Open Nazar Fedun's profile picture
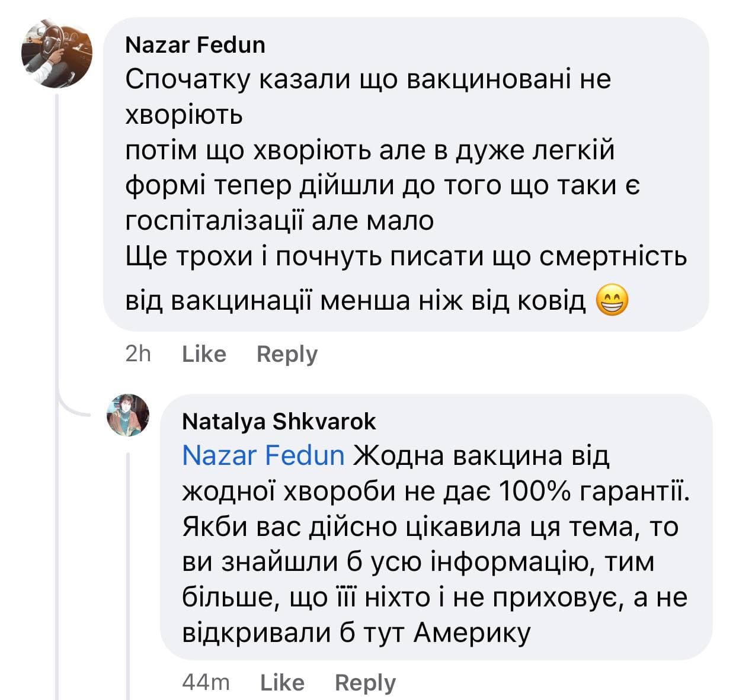The image size is (736, 700). (57, 53)
